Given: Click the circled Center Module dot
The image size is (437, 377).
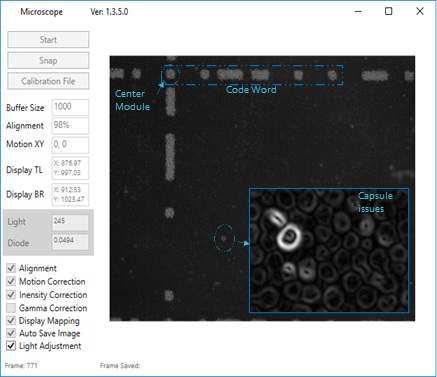Looking at the screenshot, I should click(170, 74).
